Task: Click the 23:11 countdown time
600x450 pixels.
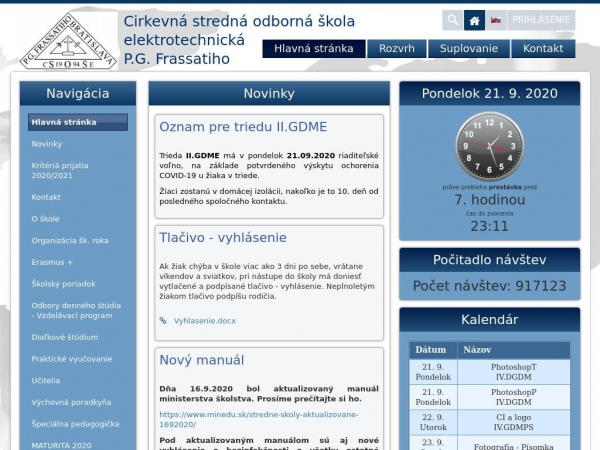Action: point(489,226)
